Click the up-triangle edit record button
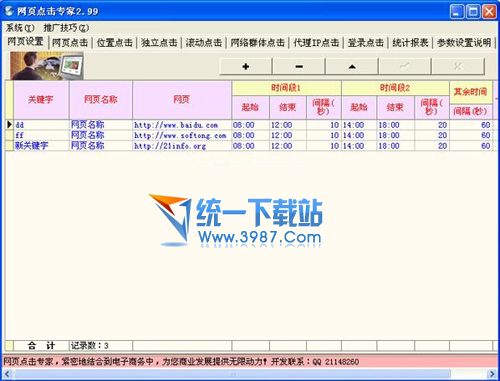500x381 pixels. click(x=352, y=66)
